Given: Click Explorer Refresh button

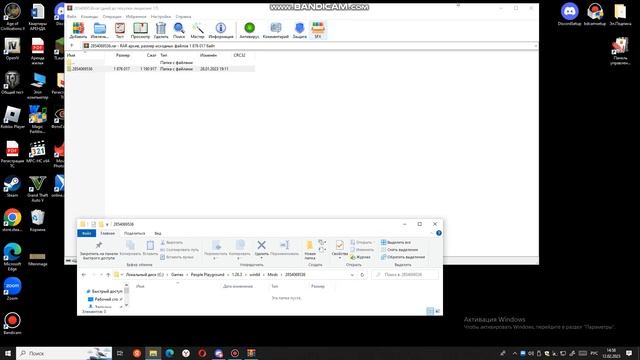Looking at the screenshot, I should pos(362,275).
